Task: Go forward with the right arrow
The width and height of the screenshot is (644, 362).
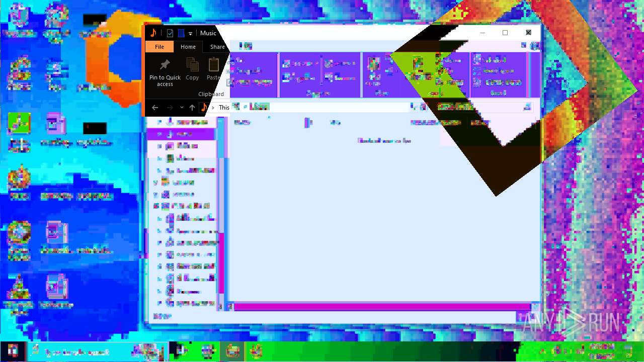Action: point(170,108)
